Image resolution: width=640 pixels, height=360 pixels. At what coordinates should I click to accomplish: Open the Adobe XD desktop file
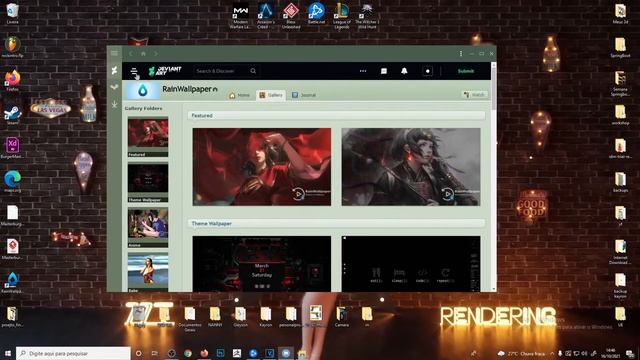coord(12,147)
